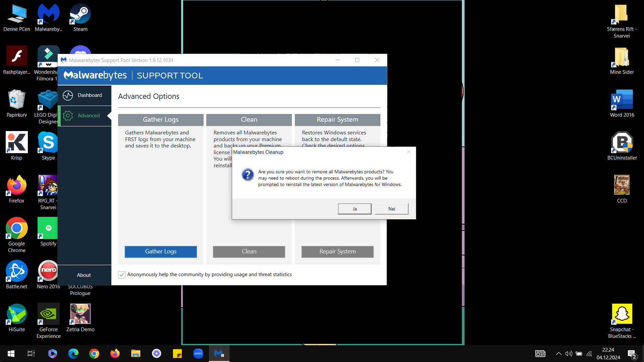This screenshot has height=362, width=644.
Task: Click the Advanced gear icon in sidebar
Action: pos(68,116)
